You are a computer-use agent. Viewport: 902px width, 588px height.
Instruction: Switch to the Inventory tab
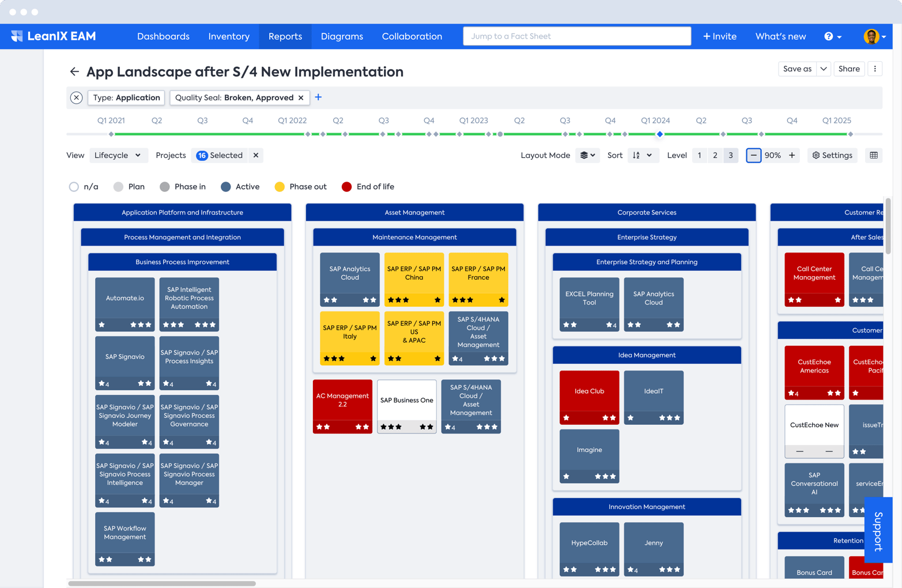[229, 36]
